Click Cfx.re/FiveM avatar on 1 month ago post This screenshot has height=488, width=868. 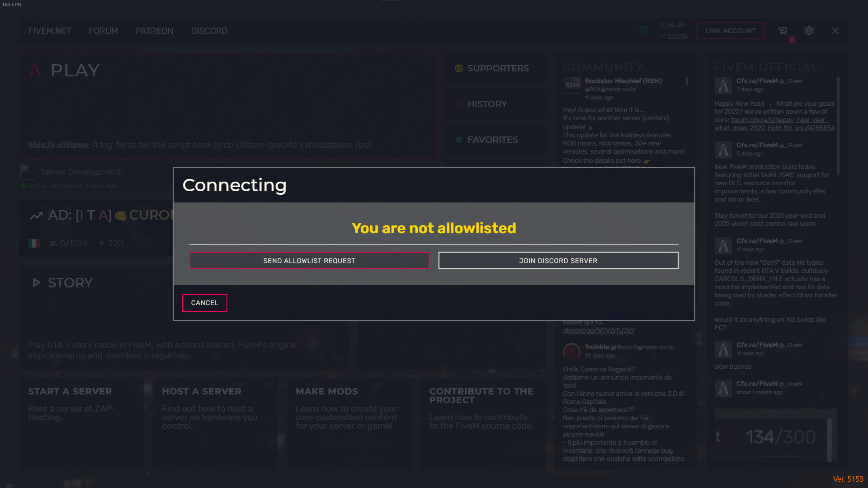coord(723,388)
